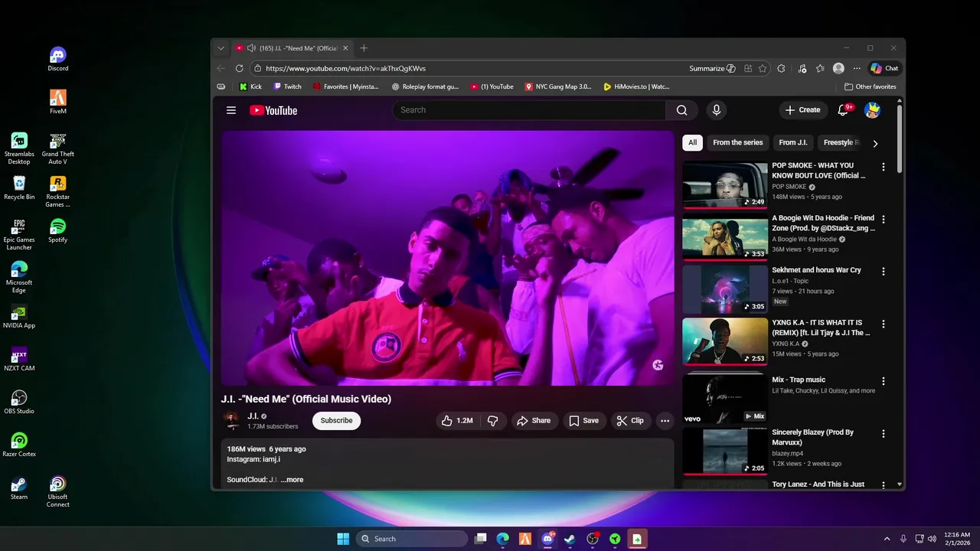Screen dimensions: 980x551
Task: Open options for POP SMOKE video
Action: pyautogui.click(x=884, y=167)
